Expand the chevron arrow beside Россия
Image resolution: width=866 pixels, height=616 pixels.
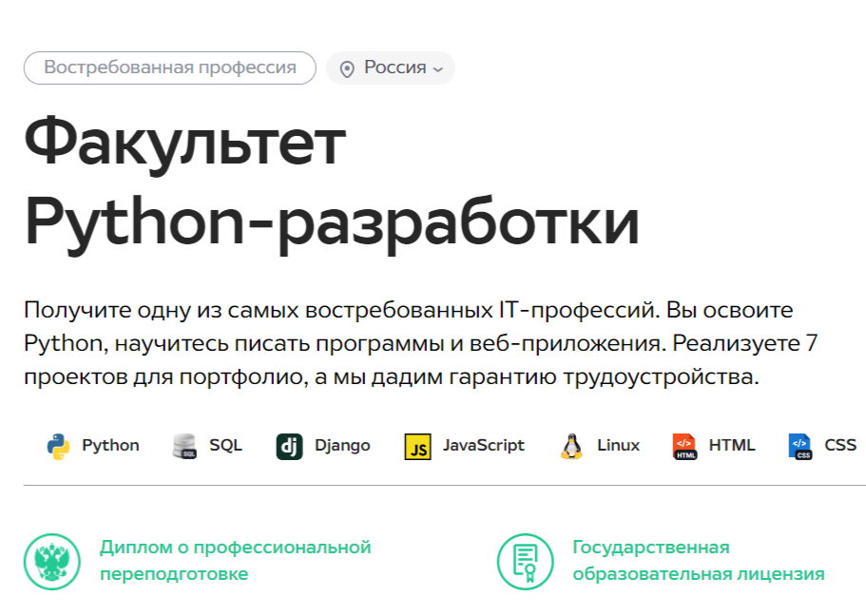[x=437, y=69]
